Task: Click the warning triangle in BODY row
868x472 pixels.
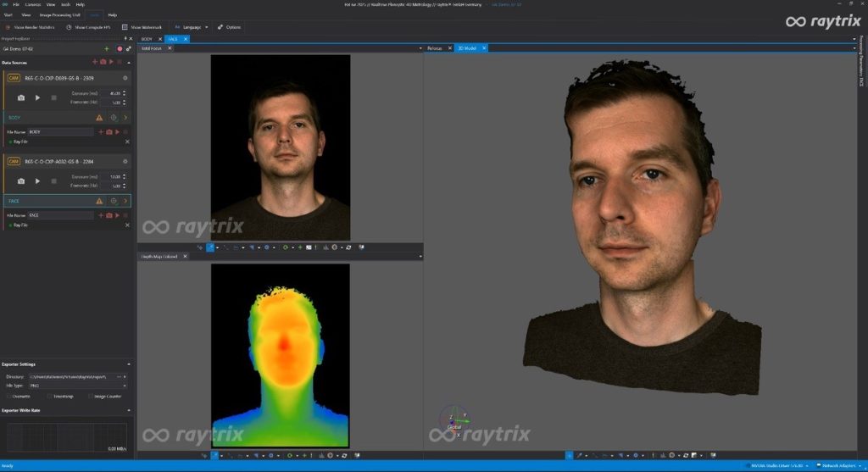Action: click(99, 118)
